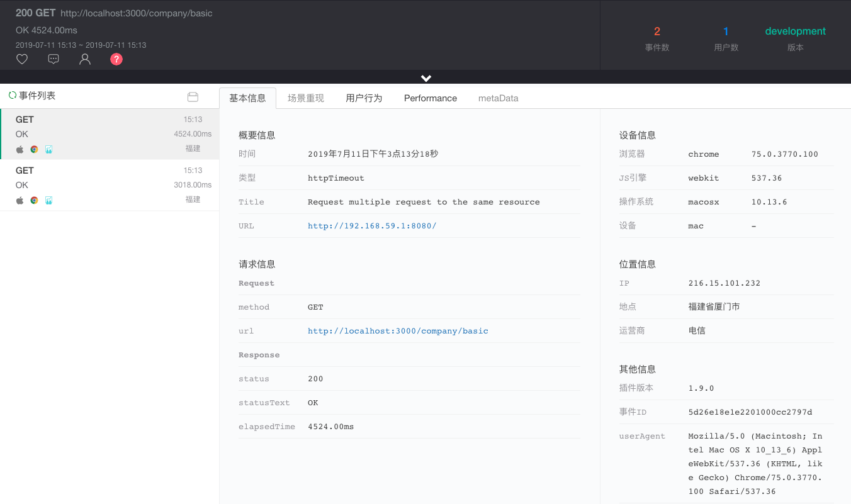The image size is (851, 504).
Task: Click the 其他信息 section heading
Action: coord(638,369)
